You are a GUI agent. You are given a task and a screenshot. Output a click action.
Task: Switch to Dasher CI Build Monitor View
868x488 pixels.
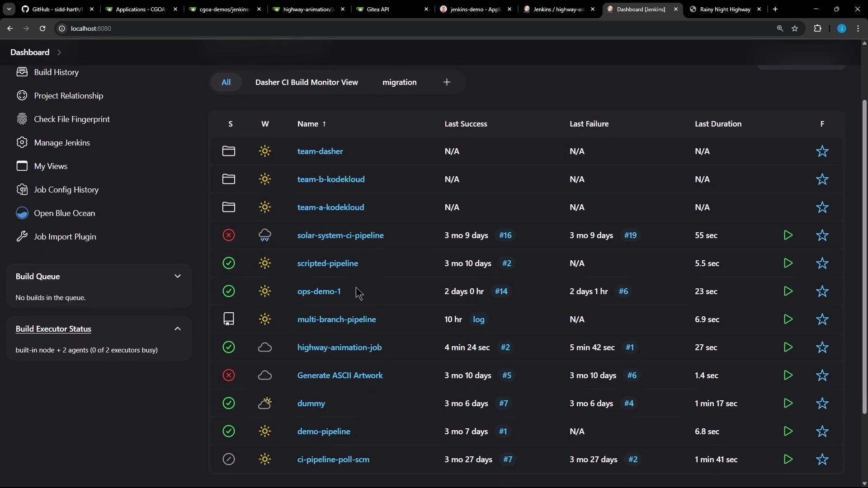[x=307, y=82]
